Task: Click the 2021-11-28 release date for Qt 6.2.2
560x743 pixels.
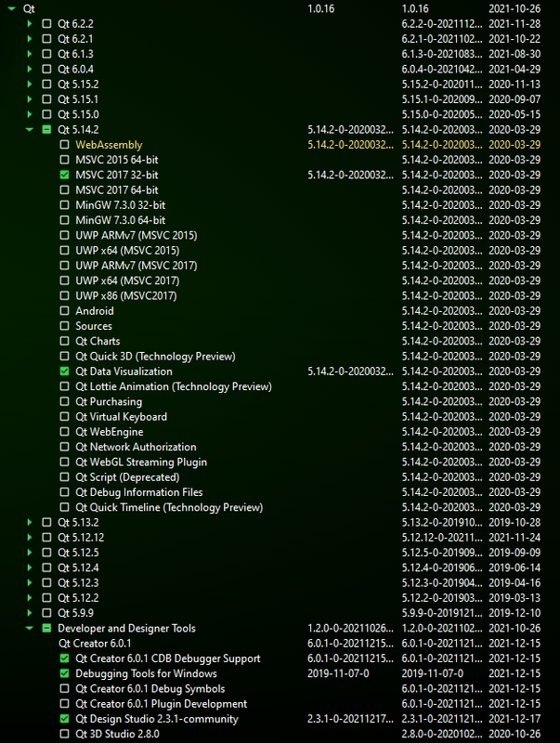Action: tap(514, 24)
